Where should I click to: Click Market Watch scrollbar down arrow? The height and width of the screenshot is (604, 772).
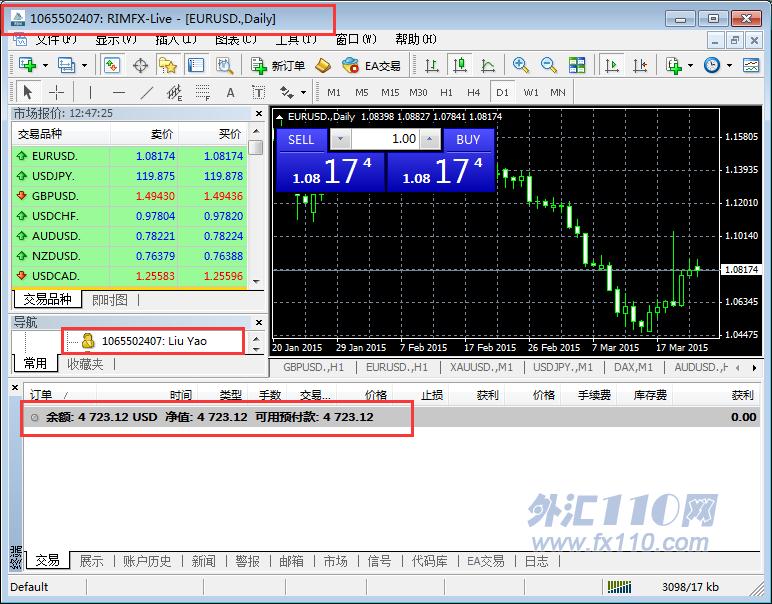pyautogui.click(x=256, y=282)
